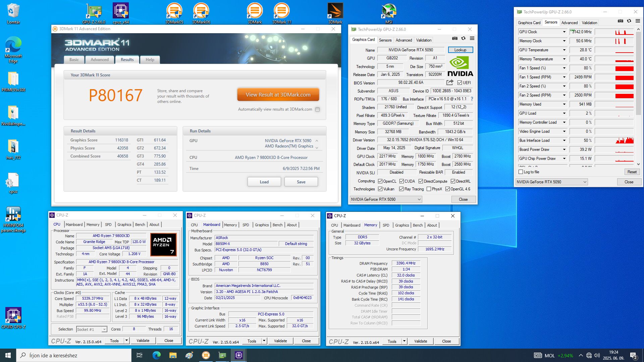This screenshot has height=362, width=644.
Task: Click Reset in GPU-Z Sensors window
Action: coord(632,172)
